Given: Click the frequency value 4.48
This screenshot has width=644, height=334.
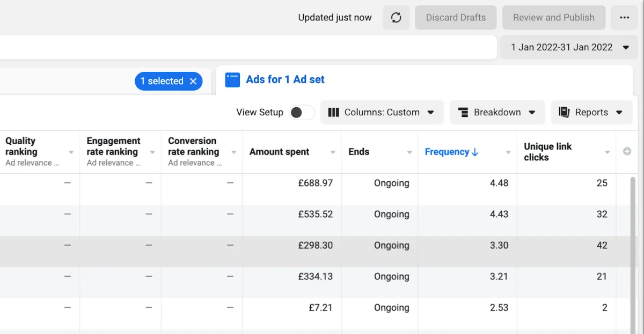Looking at the screenshot, I should click(x=499, y=183).
